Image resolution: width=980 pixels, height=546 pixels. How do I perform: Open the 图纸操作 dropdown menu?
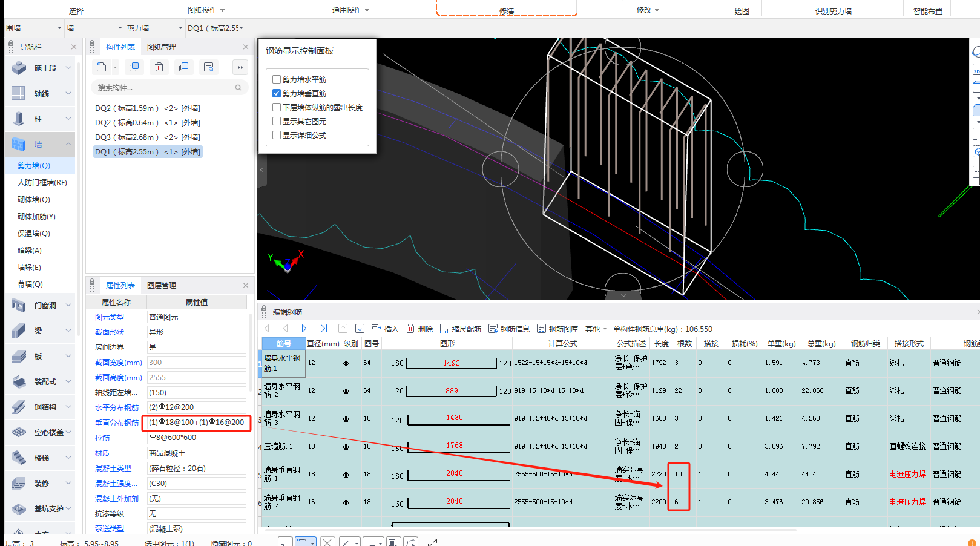click(x=206, y=10)
